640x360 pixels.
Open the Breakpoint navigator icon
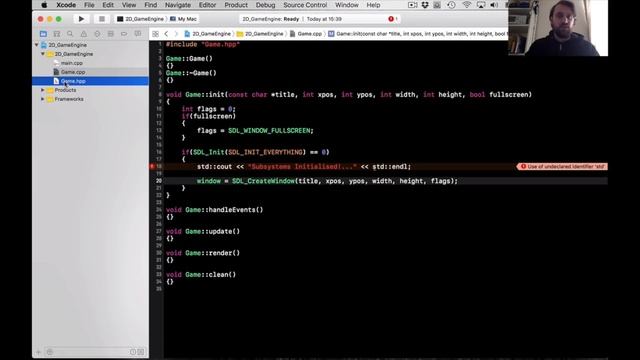[x=124, y=33]
